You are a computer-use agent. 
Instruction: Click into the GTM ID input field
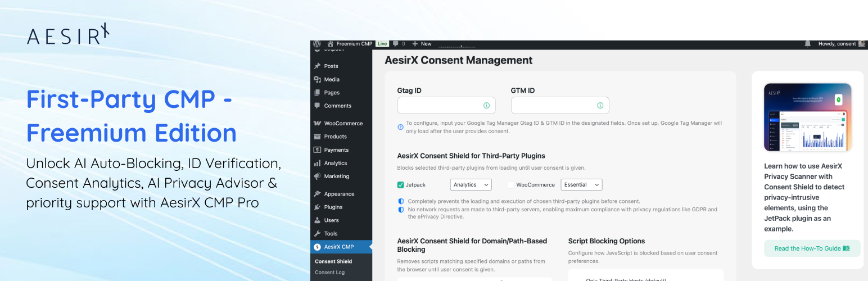560,106
